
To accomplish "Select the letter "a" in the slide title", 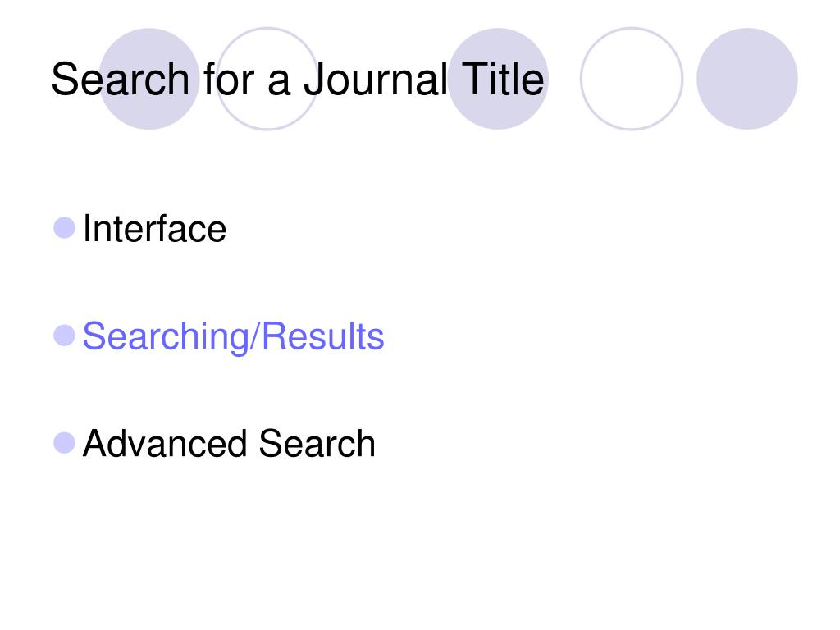I will click(x=279, y=84).
